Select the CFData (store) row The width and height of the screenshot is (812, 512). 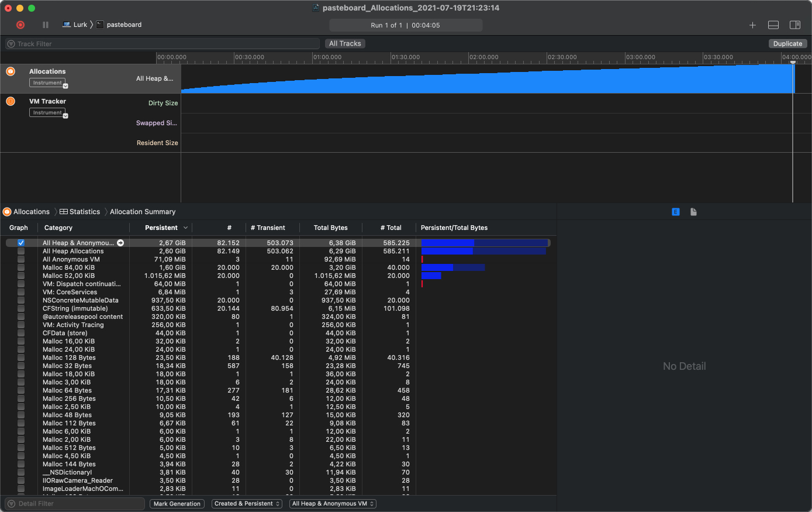click(x=278, y=333)
